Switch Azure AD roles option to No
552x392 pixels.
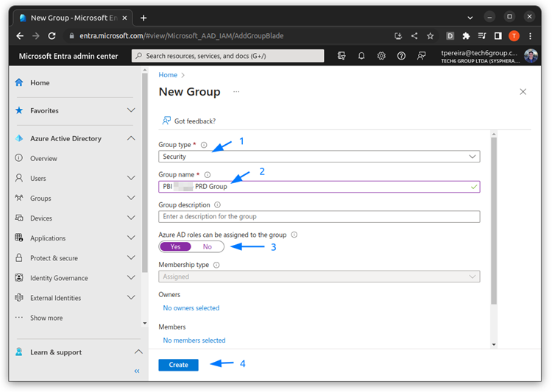pyautogui.click(x=208, y=247)
